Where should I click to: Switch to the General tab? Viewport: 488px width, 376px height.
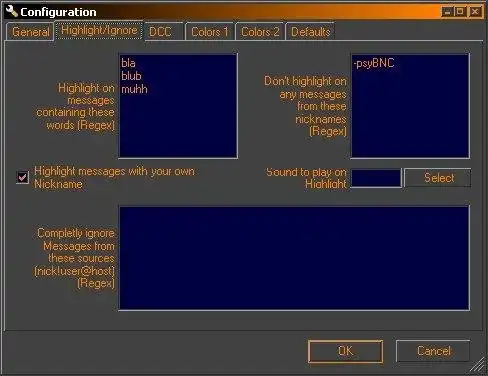tap(30, 32)
